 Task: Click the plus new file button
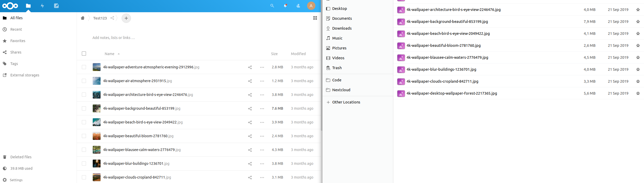click(126, 18)
